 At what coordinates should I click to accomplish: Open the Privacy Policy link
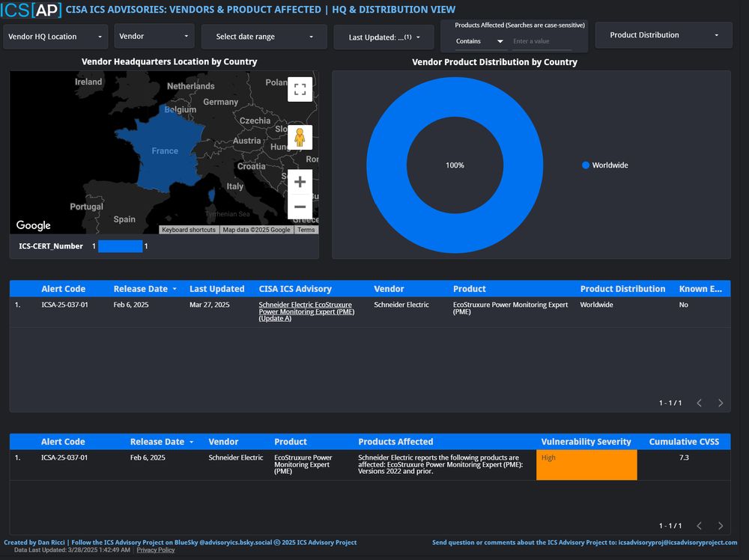tap(156, 550)
